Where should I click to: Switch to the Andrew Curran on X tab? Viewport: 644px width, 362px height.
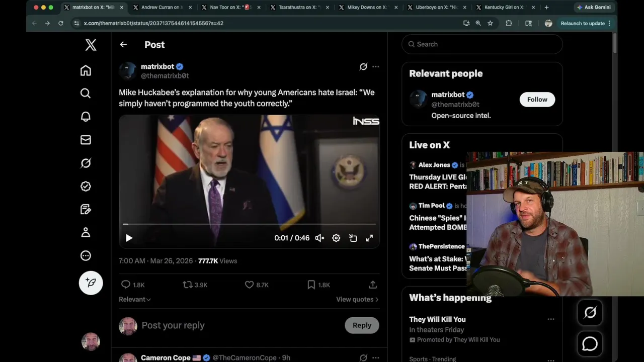[163, 8]
